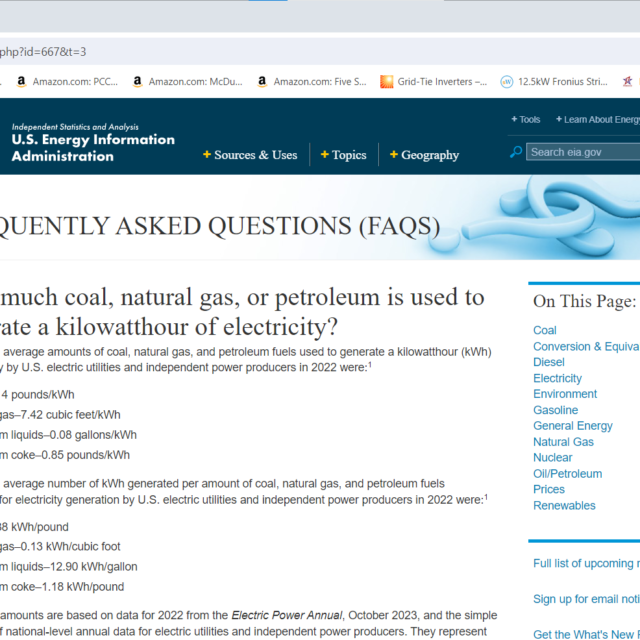Viewport: 640px width, 640px height.
Task: Click the "1.18 kWh/pound" text
Action: [x=83, y=587]
